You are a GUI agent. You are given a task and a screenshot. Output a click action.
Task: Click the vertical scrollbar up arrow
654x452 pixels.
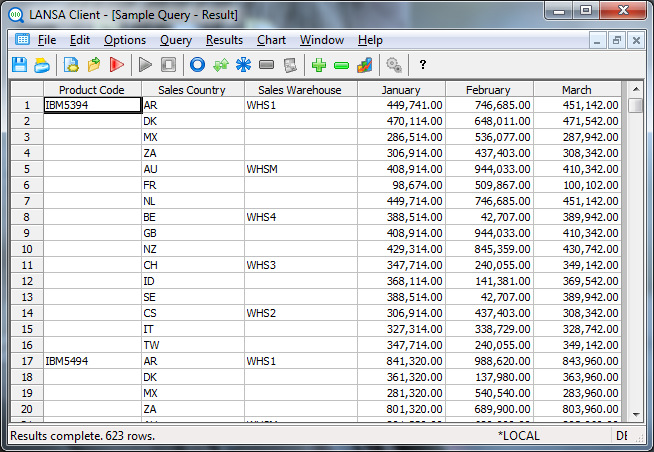(636, 89)
